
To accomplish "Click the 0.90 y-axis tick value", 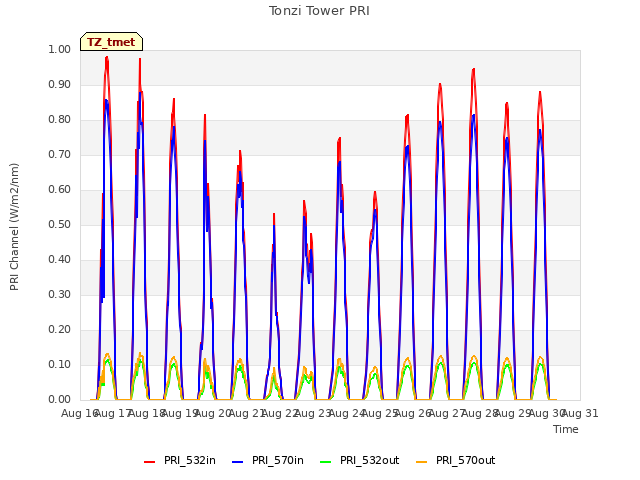I will click(x=60, y=84).
